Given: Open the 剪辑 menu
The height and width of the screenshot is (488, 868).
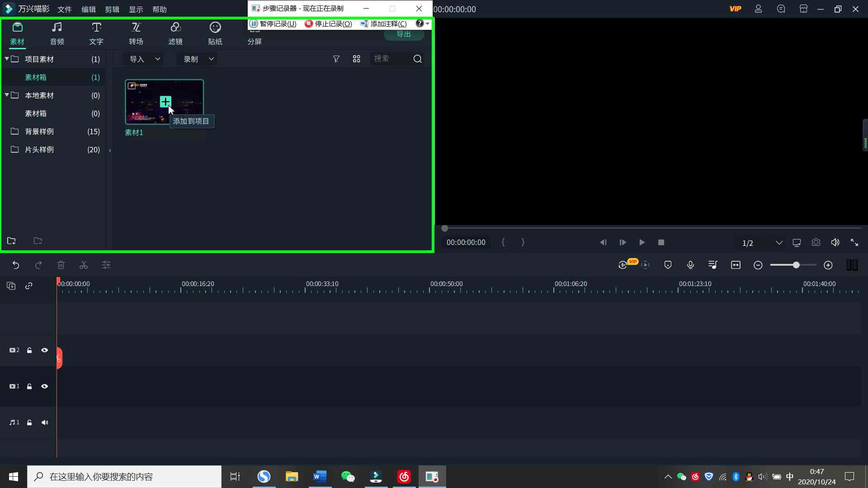Looking at the screenshot, I should pyautogui.click(x=112, y=9).
